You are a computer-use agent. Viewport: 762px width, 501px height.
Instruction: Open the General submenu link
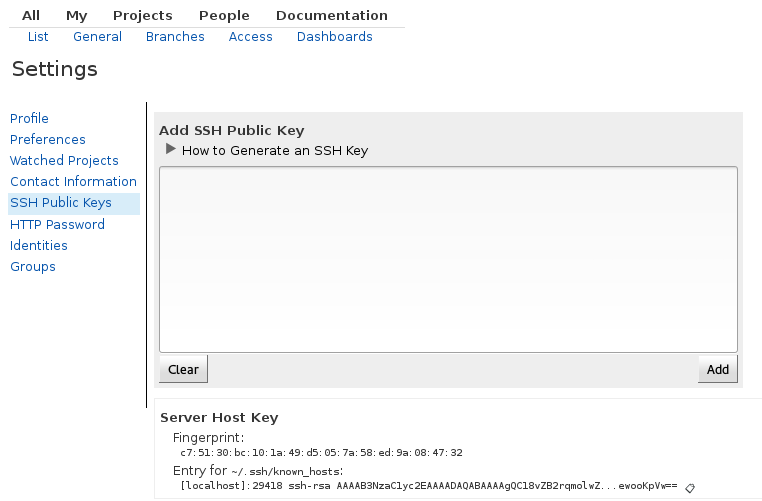coord(97,37)
